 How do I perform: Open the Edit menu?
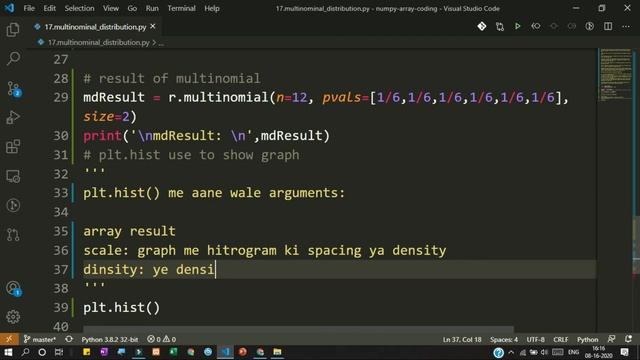pos(49,8)
